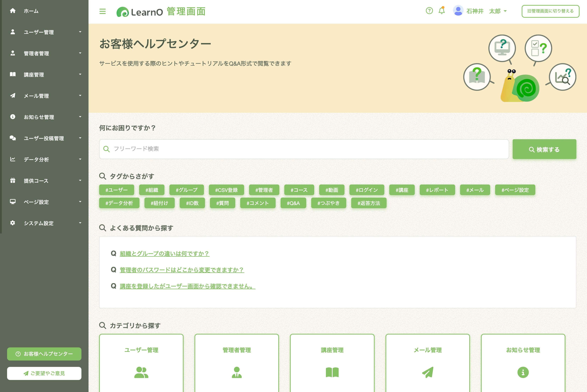Select the #CSV登録 tag
The width and height of the screenshot is (587, 392).
(226, 190)
